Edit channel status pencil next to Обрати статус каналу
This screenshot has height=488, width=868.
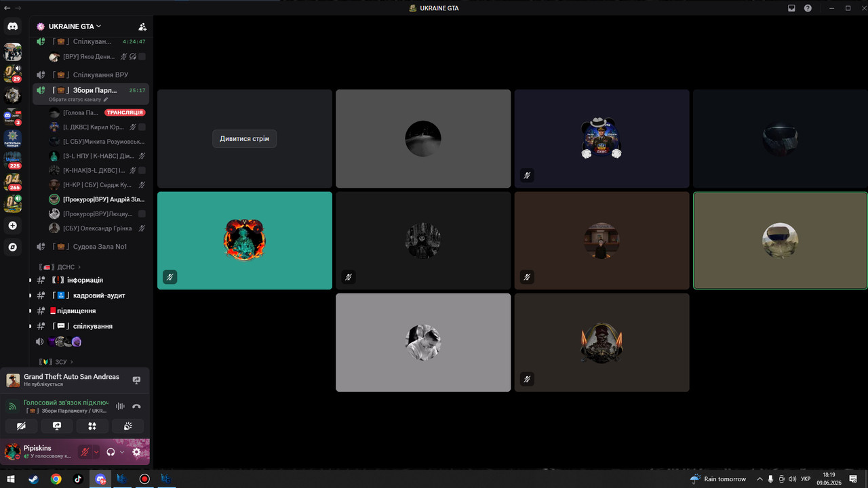click(106, 100)
